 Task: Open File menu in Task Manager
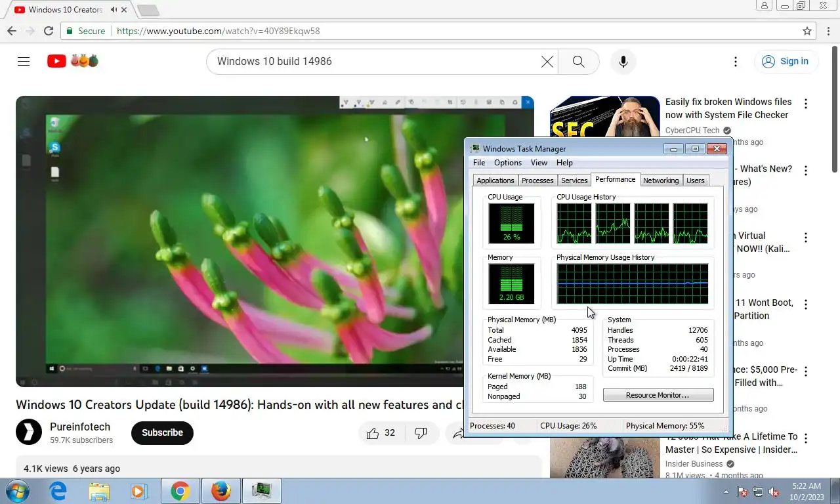pos(479,163)
